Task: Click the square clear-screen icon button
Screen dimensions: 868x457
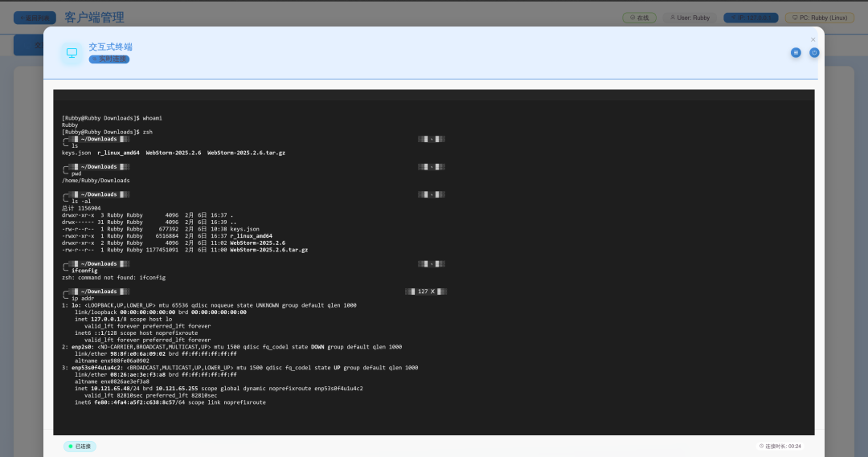Action: [x=796, y=52]
